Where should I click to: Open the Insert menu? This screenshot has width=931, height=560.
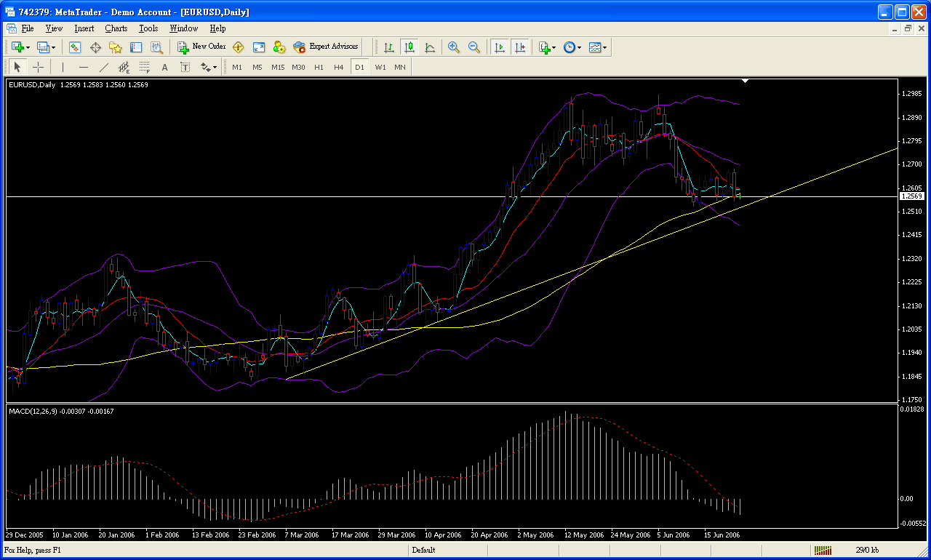(84, 28)
